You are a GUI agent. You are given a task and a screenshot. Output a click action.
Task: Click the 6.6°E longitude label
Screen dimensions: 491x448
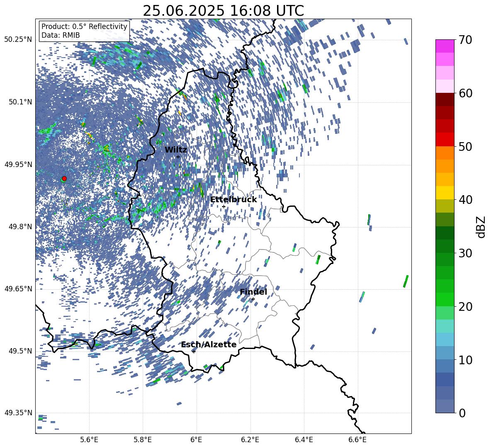tap(357, 440)
